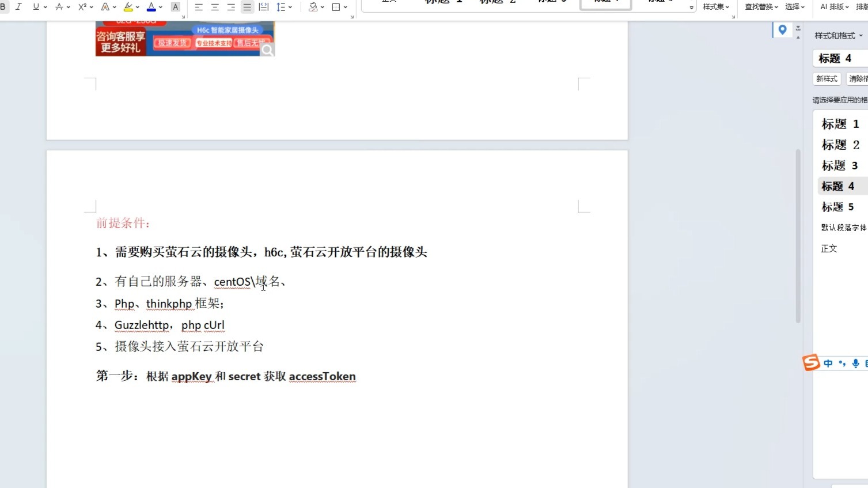Click borders icon
The height and width of the screenshot is (488, 868).
[336, 7]
